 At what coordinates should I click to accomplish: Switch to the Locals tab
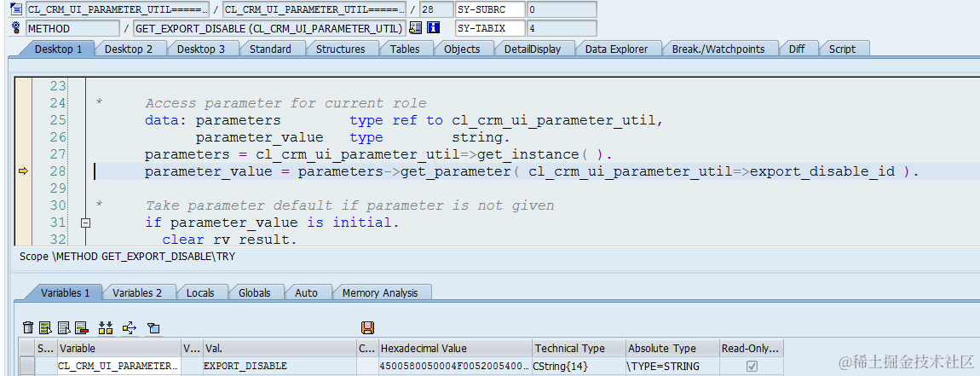(200, 292)
